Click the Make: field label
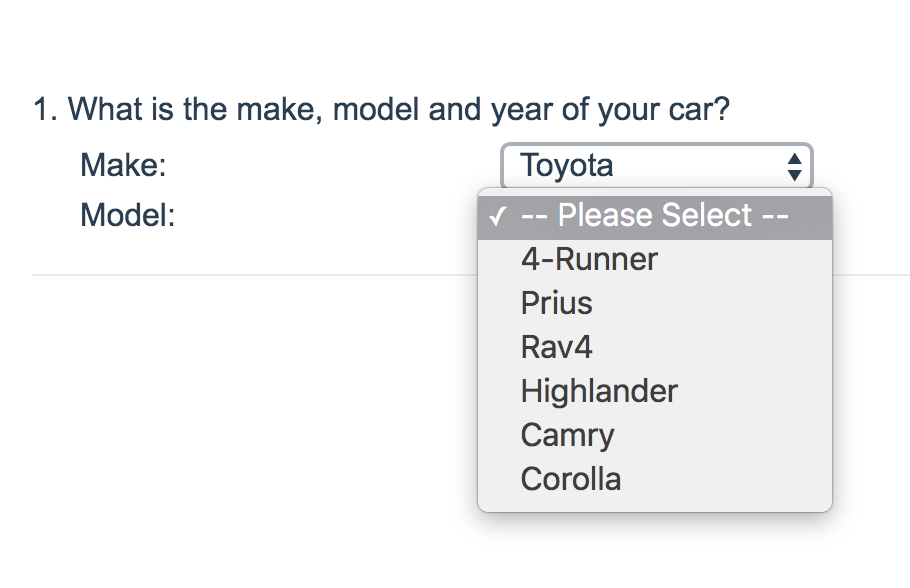910x588 pixels. point(123,165)
